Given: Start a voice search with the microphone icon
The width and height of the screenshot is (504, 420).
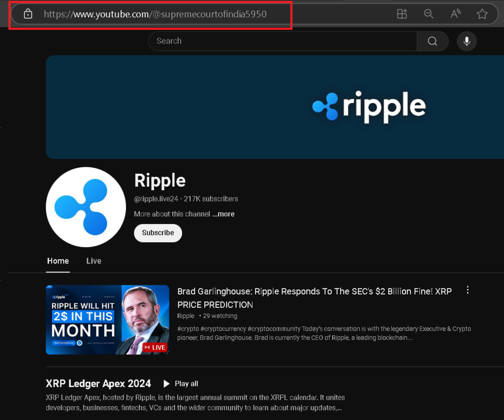Looking at the screenshot, I should [467, 41].
